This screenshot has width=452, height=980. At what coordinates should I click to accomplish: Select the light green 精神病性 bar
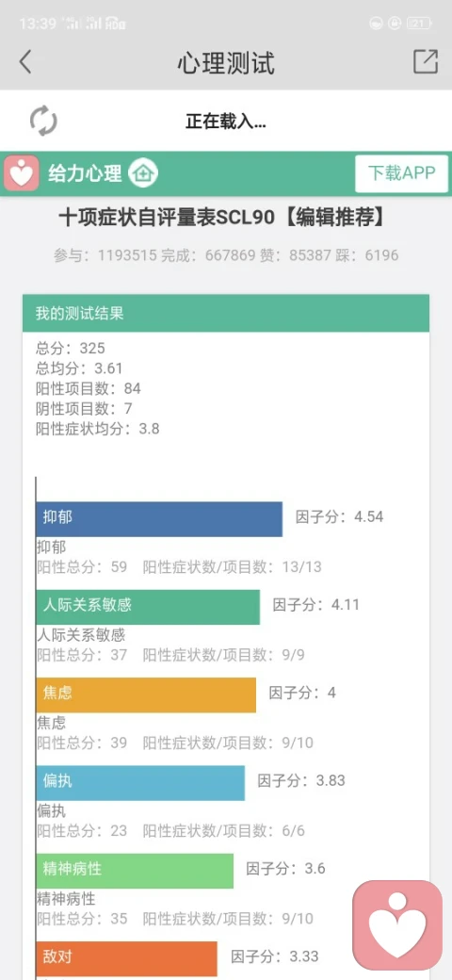coord(135,871)
